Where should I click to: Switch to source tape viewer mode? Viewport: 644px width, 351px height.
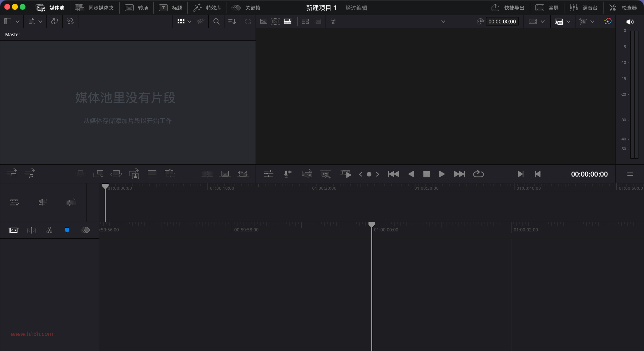click(x=275, y=21)
